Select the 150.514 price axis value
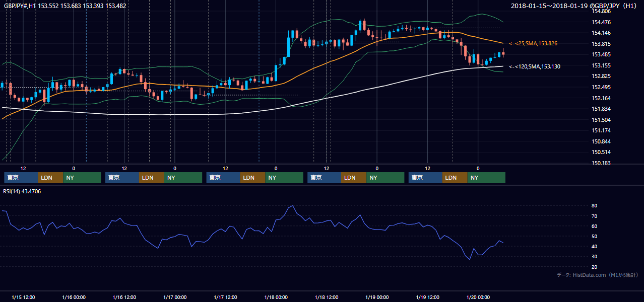644x302 pixels. point(602,152)
